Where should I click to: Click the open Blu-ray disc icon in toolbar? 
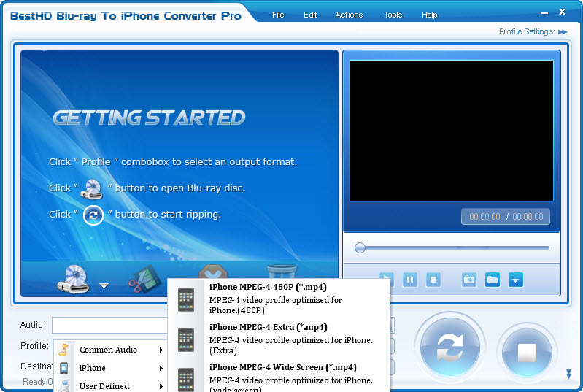click(x=74, y=279)
